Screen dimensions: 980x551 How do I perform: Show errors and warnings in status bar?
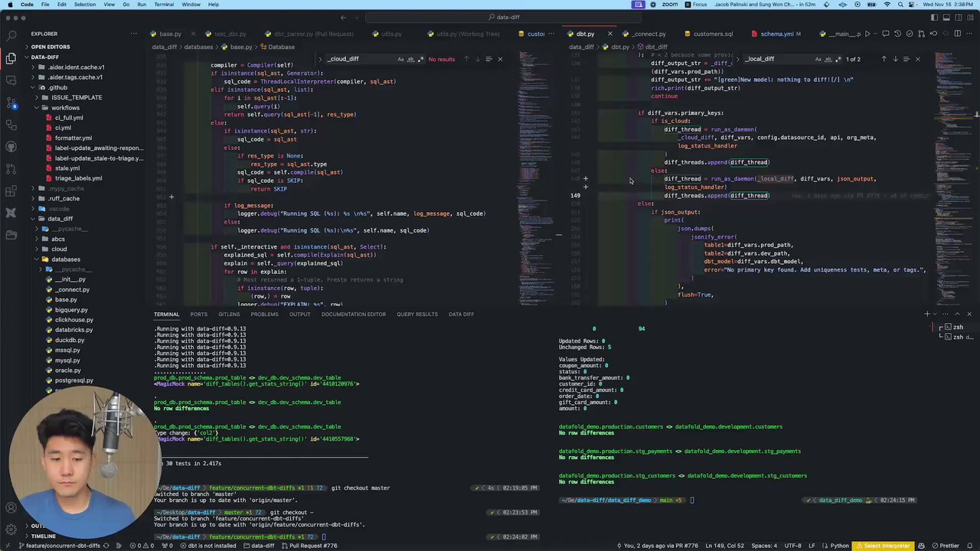pyautogui.click(x=142, y=546)
